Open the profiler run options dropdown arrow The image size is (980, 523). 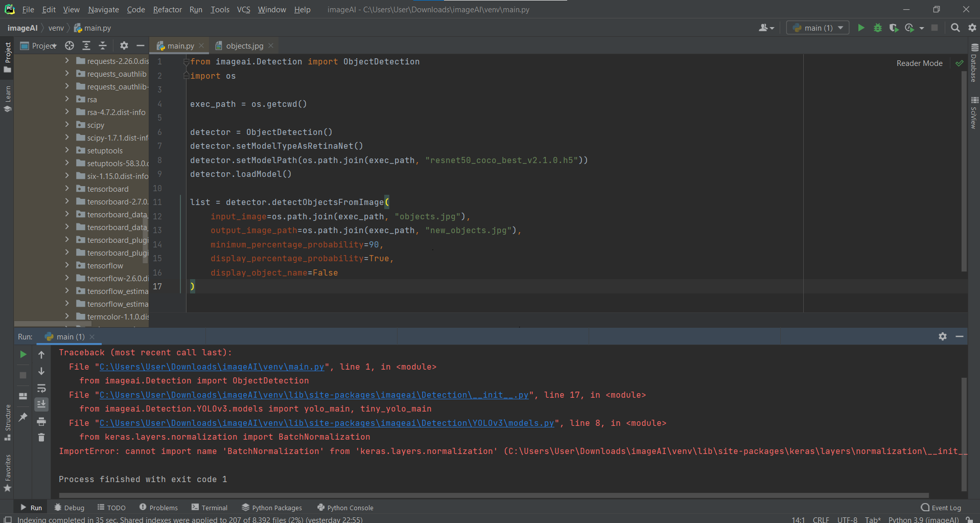(x=922, y=28)
